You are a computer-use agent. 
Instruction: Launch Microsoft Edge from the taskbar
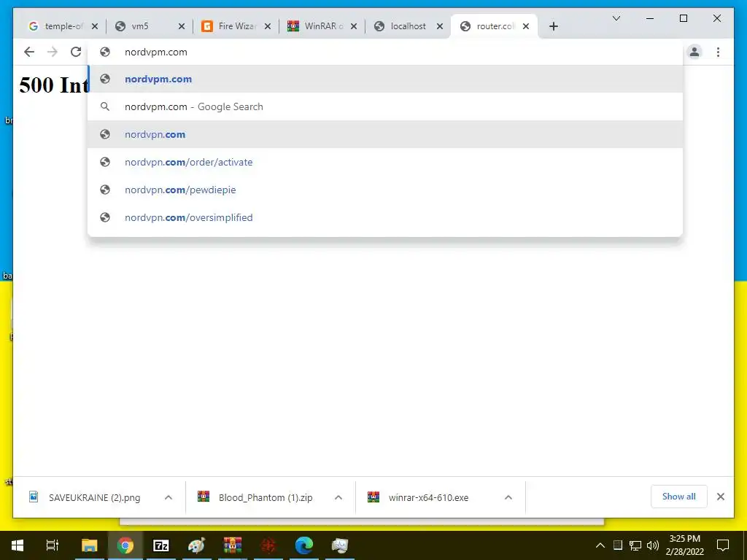(304, 545)
